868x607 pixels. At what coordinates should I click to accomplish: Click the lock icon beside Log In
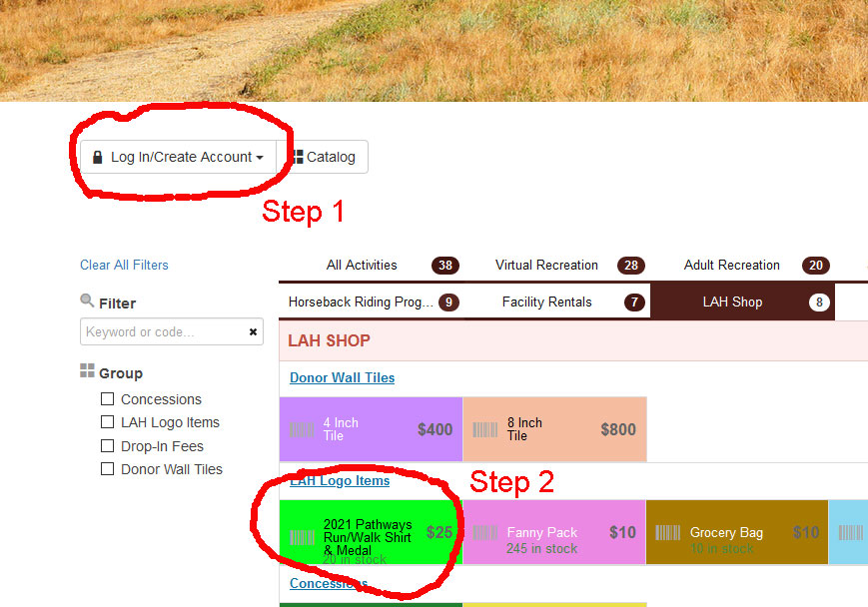[98, 158]
